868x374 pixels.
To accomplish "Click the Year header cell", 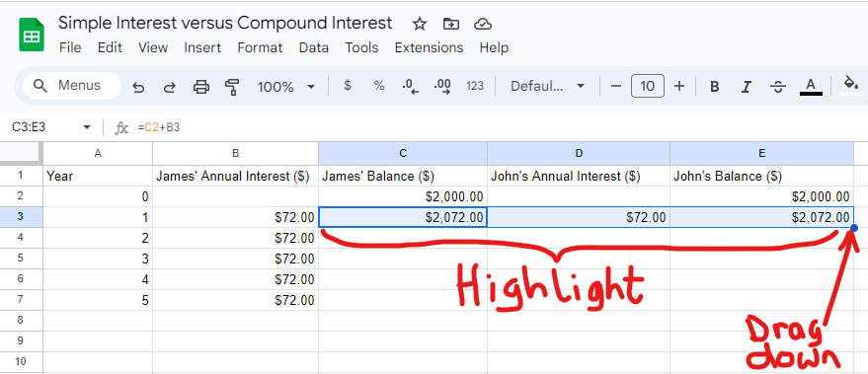I will (x=98, y=176).
